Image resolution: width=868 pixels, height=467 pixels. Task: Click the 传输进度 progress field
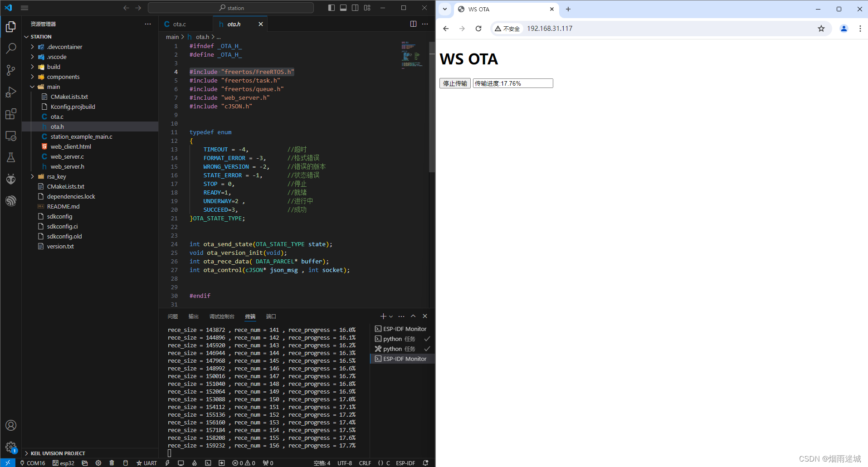pos(513,83)
